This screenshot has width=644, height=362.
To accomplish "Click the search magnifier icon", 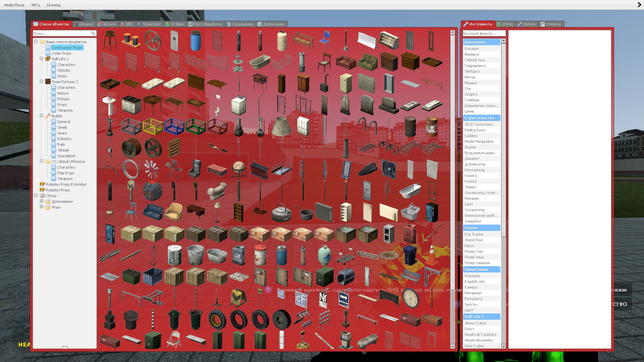I will [x=93, y=33].
